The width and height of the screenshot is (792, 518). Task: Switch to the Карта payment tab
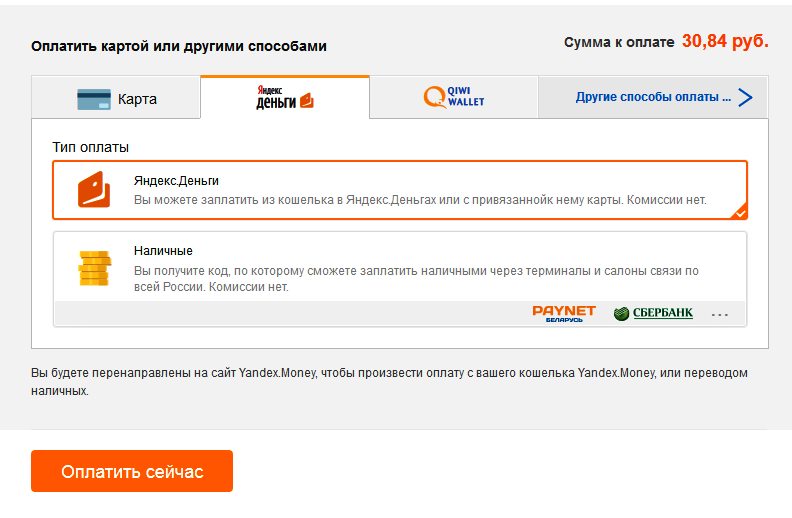tap(116, 98)
